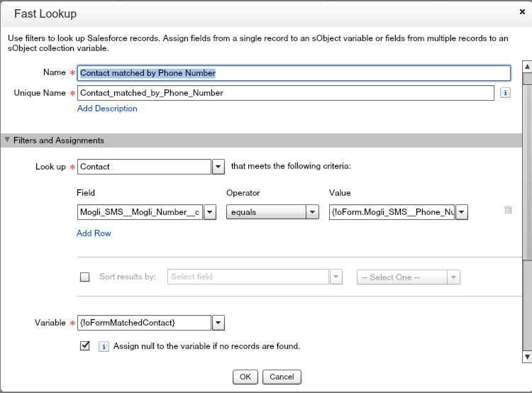
Task: Click the scrollbar down arrow
Action: point(527,357)
